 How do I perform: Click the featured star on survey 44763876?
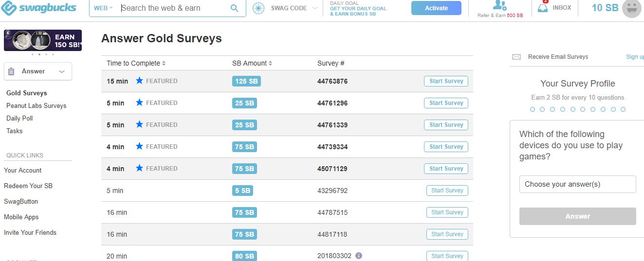tap(139, 81)
